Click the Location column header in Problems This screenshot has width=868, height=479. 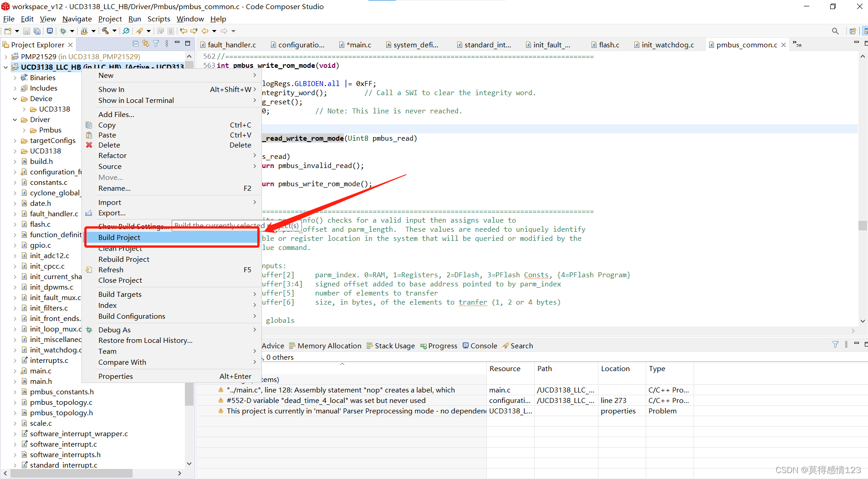click(x=622, y=368)
